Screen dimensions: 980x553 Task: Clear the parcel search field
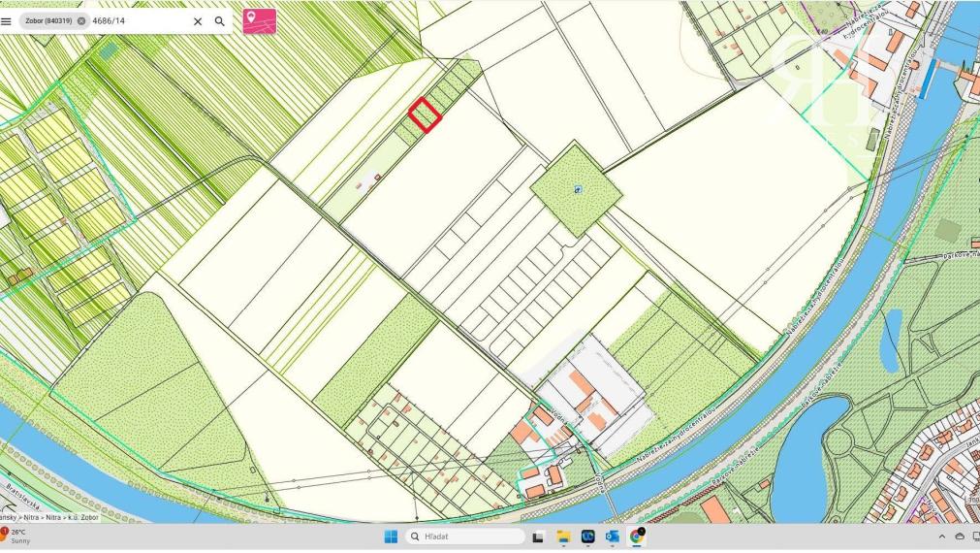click(x=198, y=20)
